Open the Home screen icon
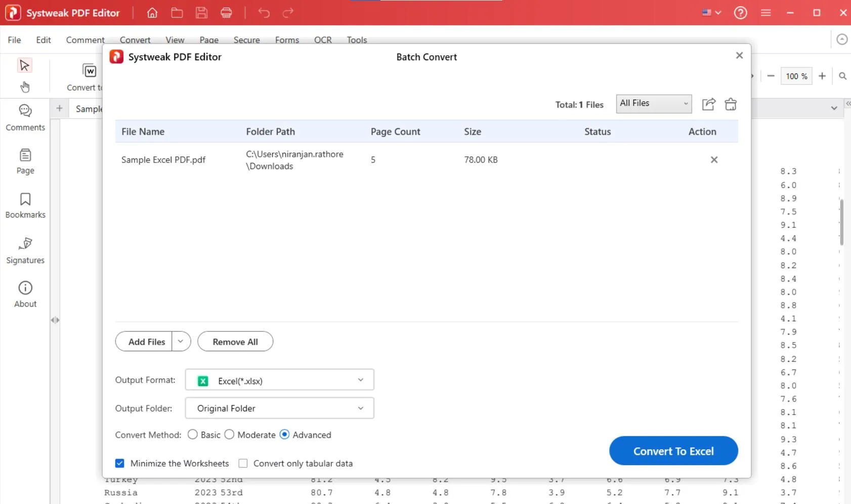Viewport: 851px width, 504px height. [152, 13]
